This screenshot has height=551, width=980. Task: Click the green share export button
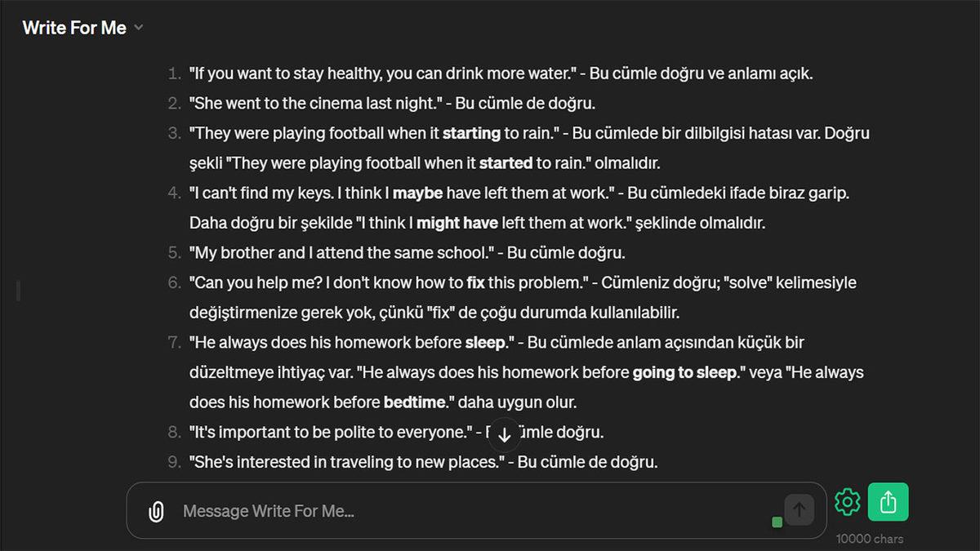(x=888, y=501)
